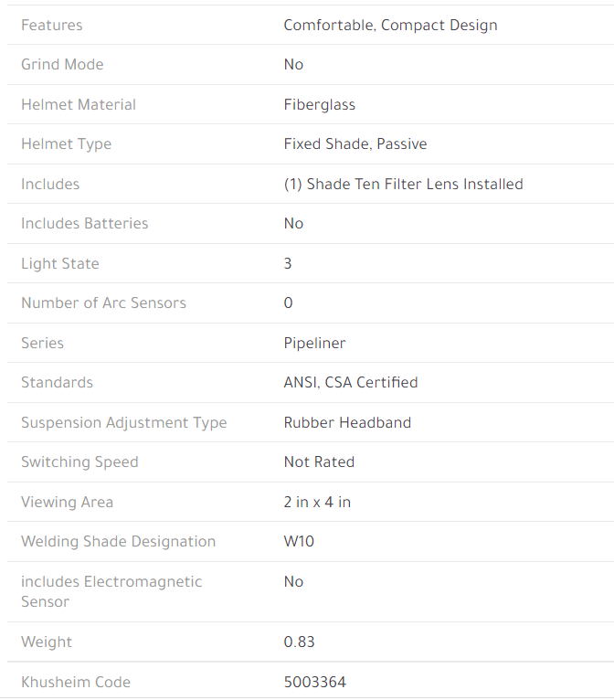Click the Suspension Adjustment Type label
The image size is (614, 700).
(123, 423)
